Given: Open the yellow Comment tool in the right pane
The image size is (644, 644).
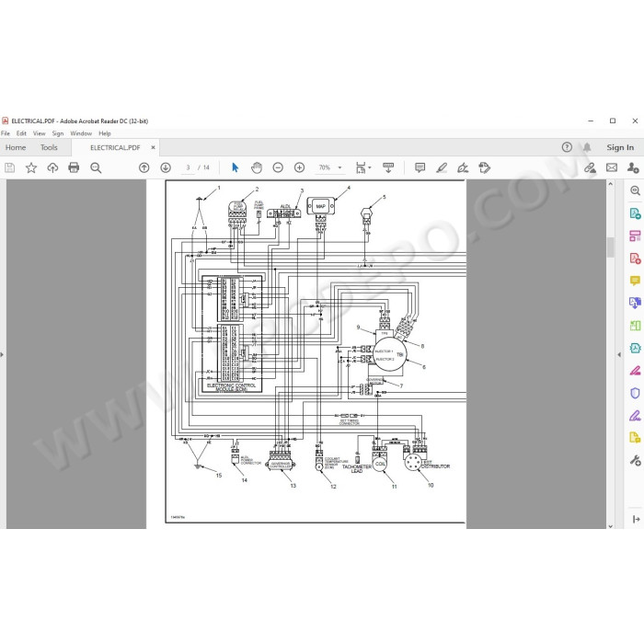Looking at the screenshot, I should [635, 281].
